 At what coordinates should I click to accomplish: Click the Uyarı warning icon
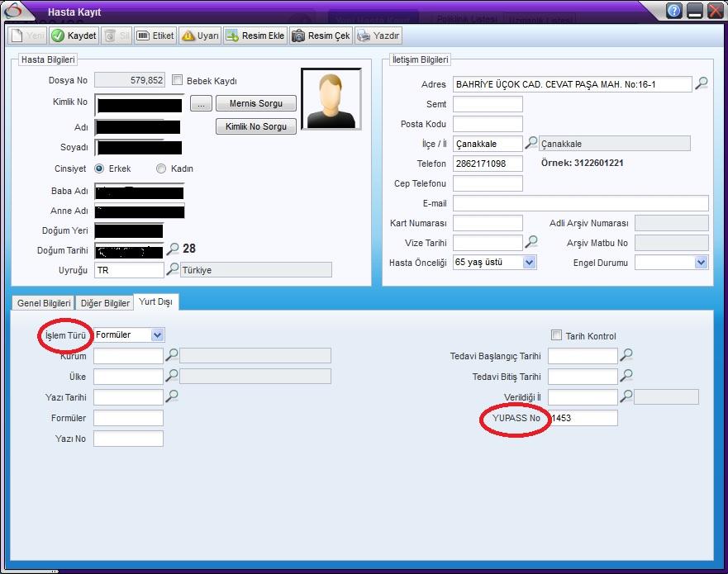(199, 36)
